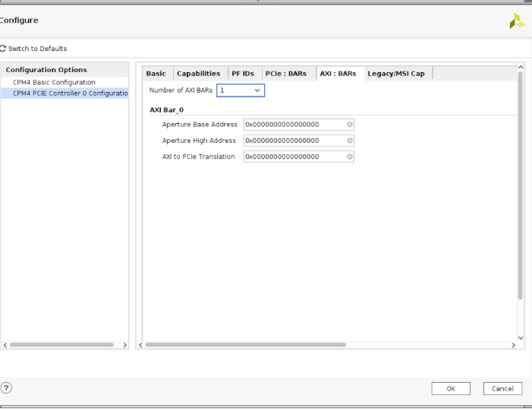The width and height of the screenshot is (532, 411).
Task: Click the Aperture High Address input field
Action: 299,141
